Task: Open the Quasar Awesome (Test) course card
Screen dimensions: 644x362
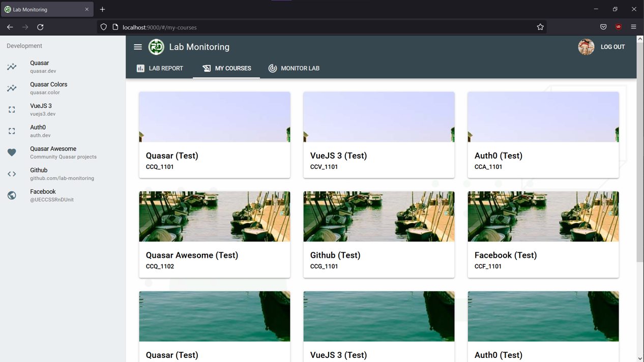Action: coord(215,234)
